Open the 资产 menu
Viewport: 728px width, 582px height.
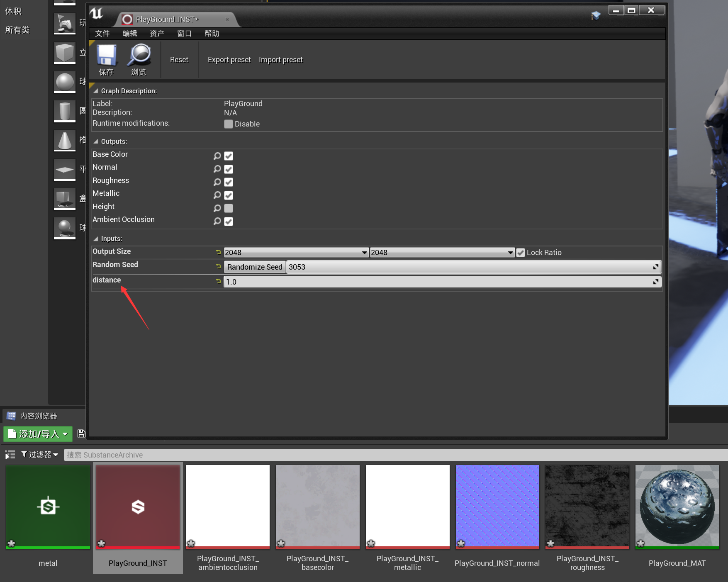(x=157, y=34)
